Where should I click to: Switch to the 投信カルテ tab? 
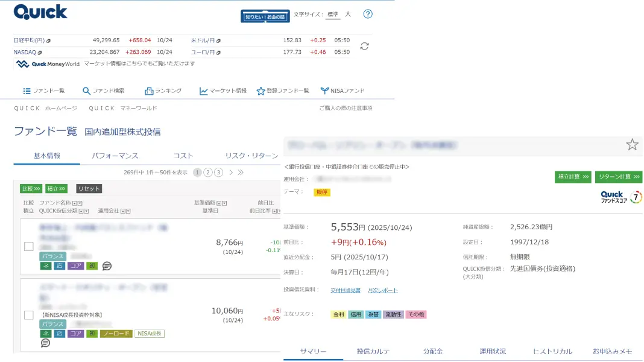pyautogui.click(x=373, y=351)
